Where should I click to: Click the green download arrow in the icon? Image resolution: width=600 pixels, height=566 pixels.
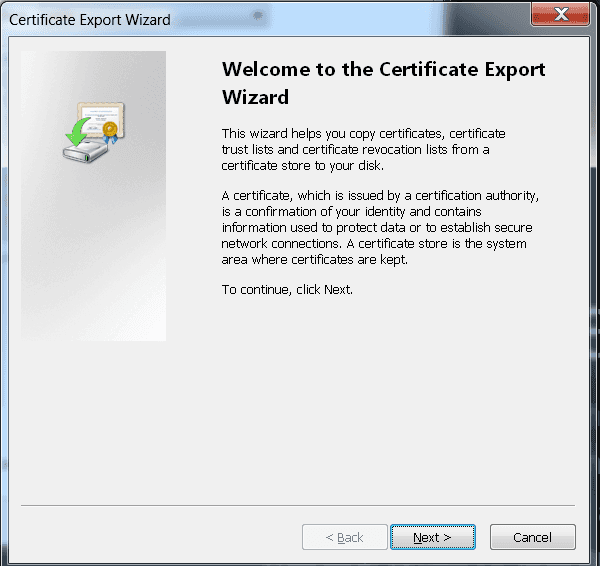pos(76,132)
